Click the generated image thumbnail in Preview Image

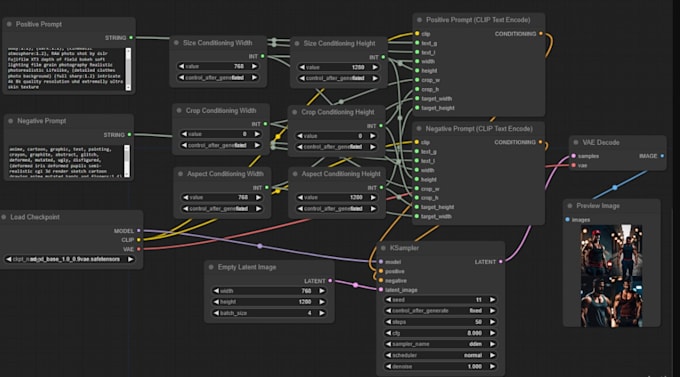611,275
